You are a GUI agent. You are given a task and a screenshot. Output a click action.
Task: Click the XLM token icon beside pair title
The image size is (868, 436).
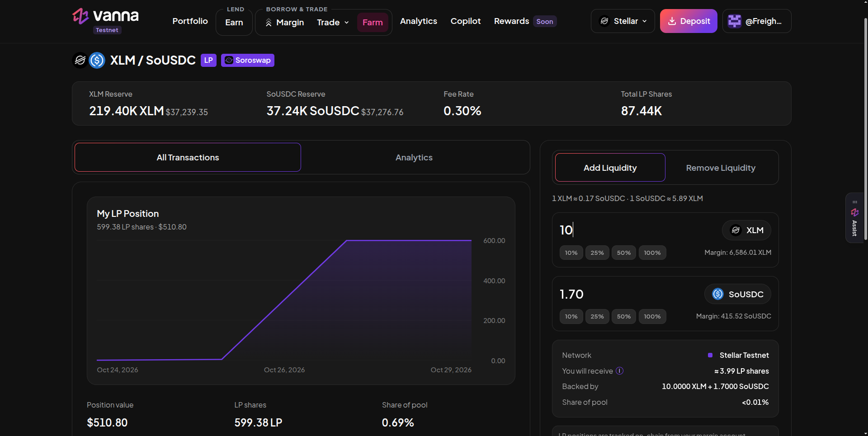(x=80, y=60)
